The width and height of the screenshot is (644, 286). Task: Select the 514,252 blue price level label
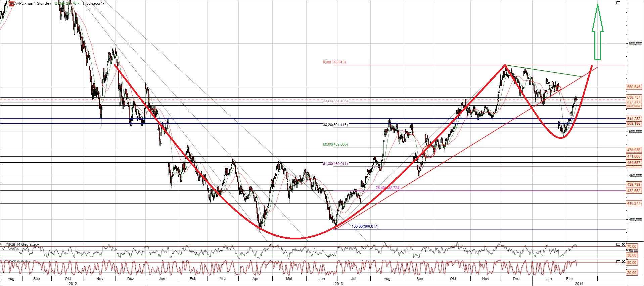click(634, 119)
